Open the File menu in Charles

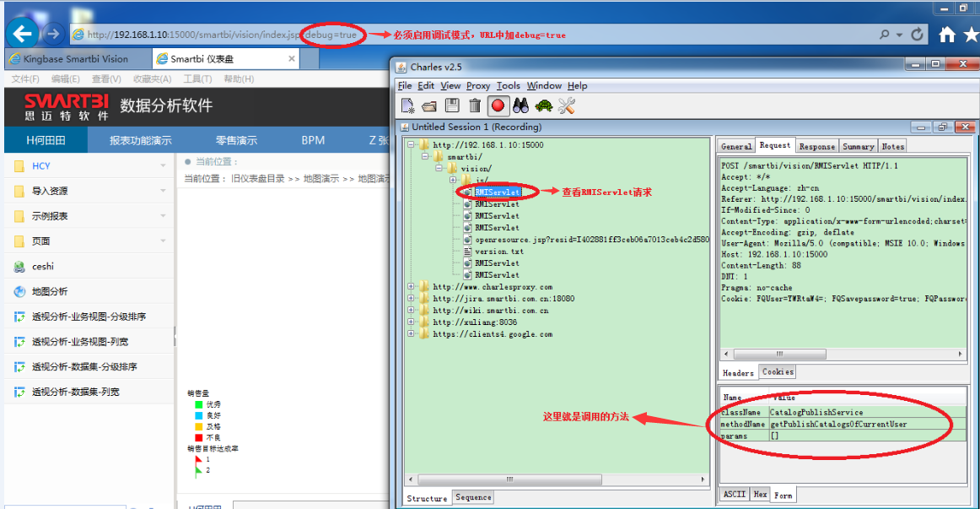pos(405,85)
